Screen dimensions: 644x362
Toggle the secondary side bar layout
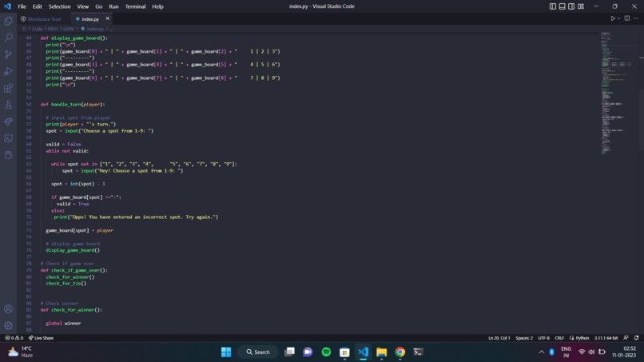point(571,6)
